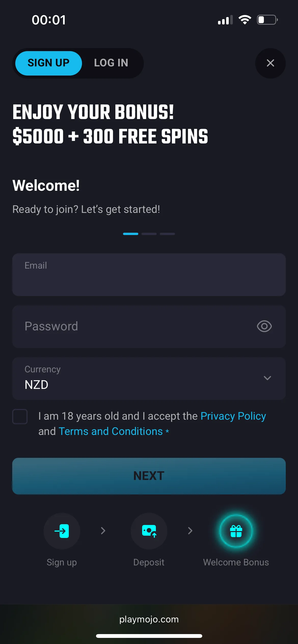298x644 pixels.
Task: Open the Terms and Conditions link
Action: pos(111,431)
